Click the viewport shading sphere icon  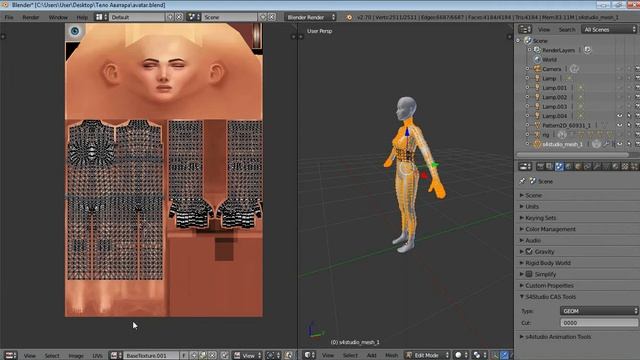[x=461, y=355]
